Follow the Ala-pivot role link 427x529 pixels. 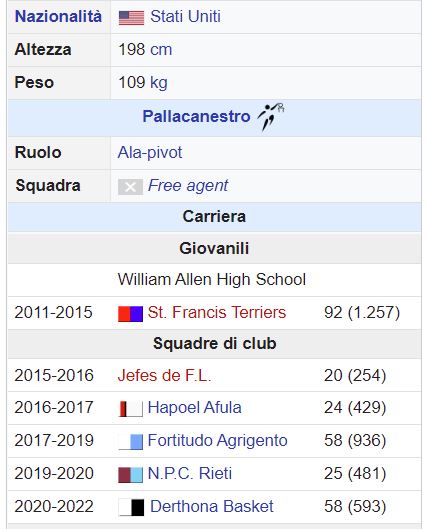[150, 152]
